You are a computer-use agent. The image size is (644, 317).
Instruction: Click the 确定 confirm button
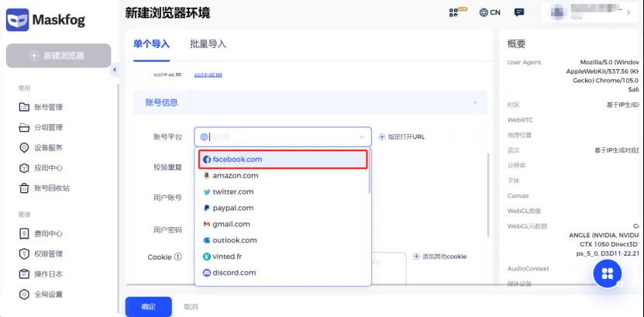[148, 307]
